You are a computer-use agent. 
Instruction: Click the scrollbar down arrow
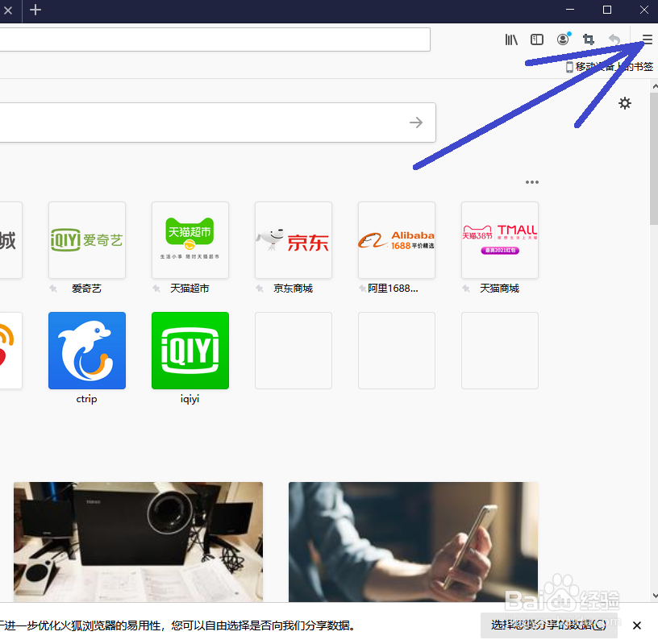coord(655,596)
